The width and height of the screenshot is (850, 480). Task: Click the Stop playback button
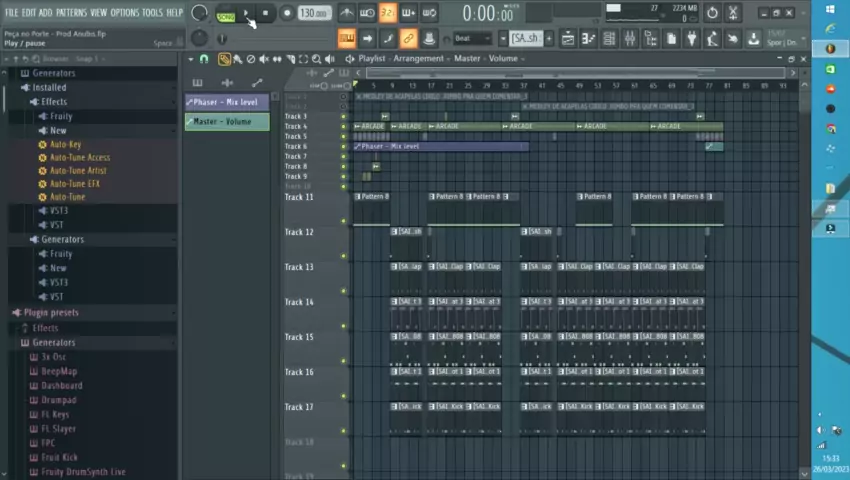point(265,13)
